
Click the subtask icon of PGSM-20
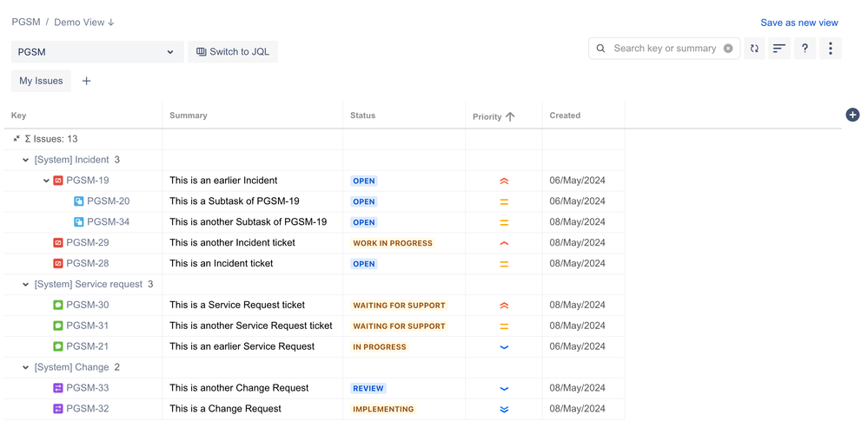[78, 201]
